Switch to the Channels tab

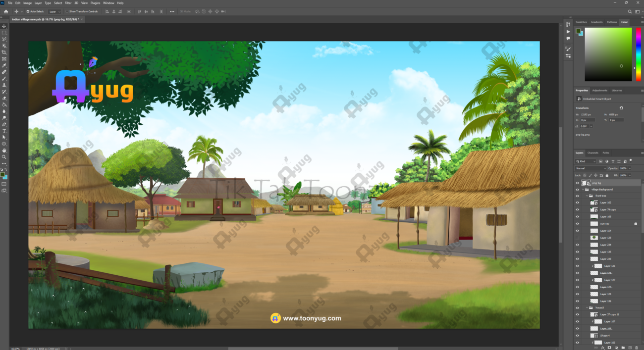click(x=593, y=152)
